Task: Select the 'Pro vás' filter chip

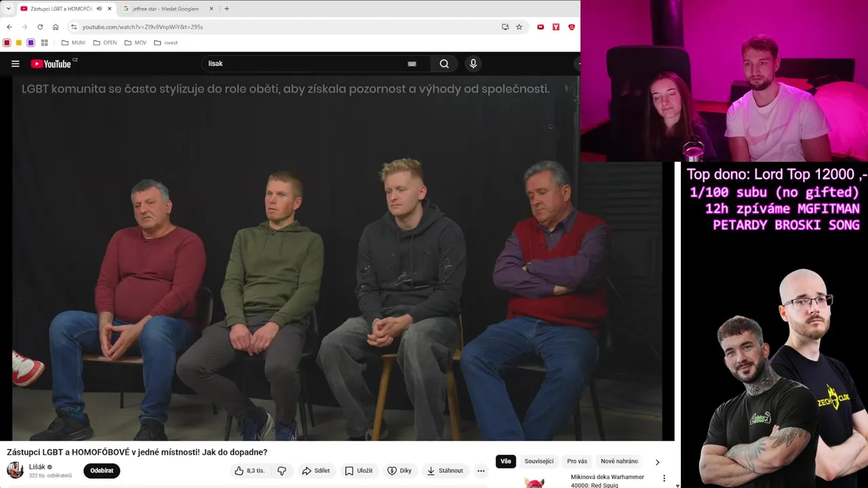Action: click(577, 462)
